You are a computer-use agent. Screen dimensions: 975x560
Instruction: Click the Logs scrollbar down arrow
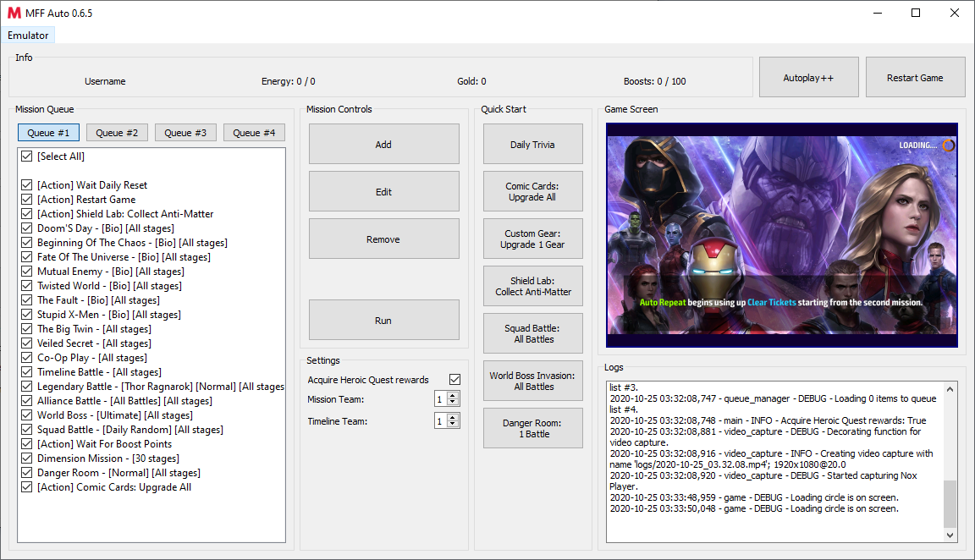coord(950,535)
